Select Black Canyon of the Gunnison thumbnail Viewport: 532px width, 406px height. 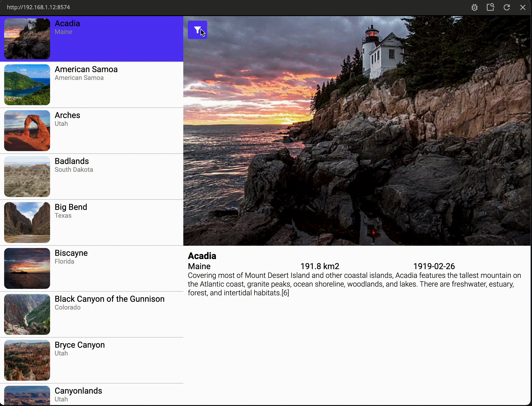coord(27,314)
